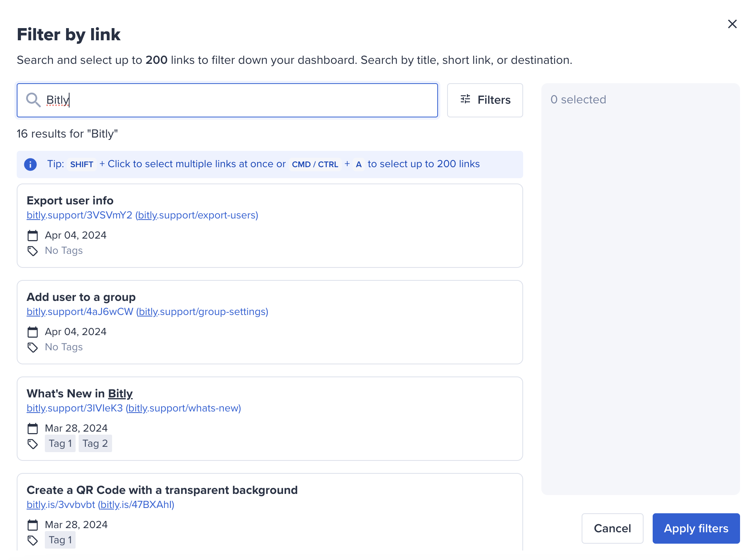Click calendar icon on Export user info card
The width and height of the screenshot is (756, 560).
pyautogui.click(x=33, y=236)
